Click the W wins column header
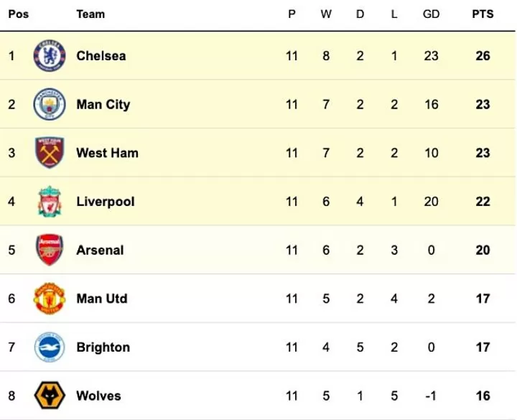Viewport: 517px width, 420px height. click(326, 14)
